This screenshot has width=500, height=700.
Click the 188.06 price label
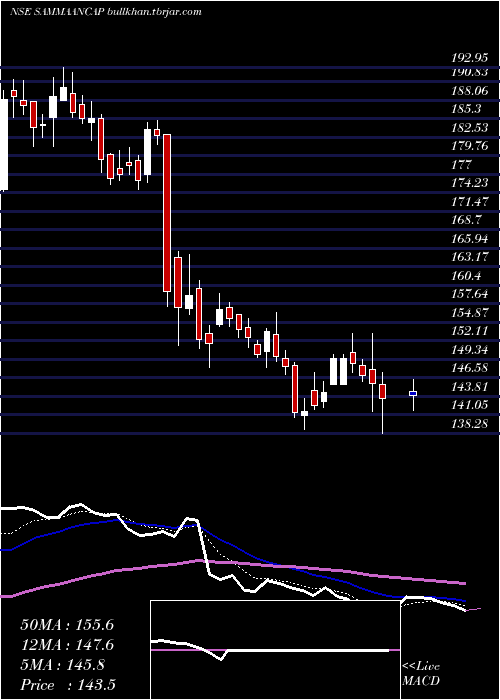click(x=470, y=91)
